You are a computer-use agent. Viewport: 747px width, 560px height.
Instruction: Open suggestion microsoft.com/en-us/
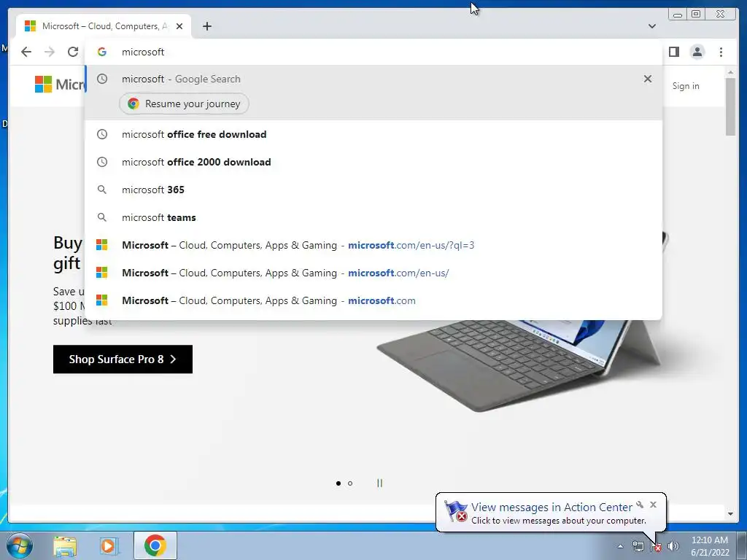tap(373, 273)
